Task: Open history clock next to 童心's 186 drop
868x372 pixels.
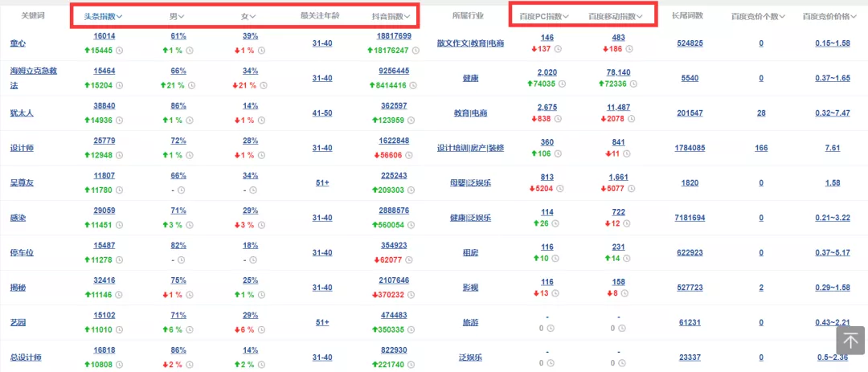Action: (x=629, y=49)
